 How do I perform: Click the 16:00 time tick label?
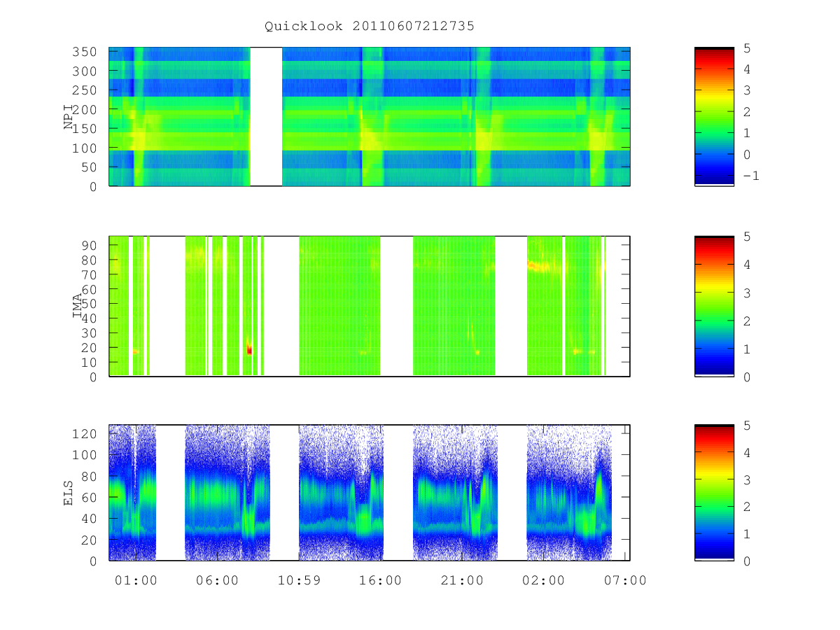(380, 580)
